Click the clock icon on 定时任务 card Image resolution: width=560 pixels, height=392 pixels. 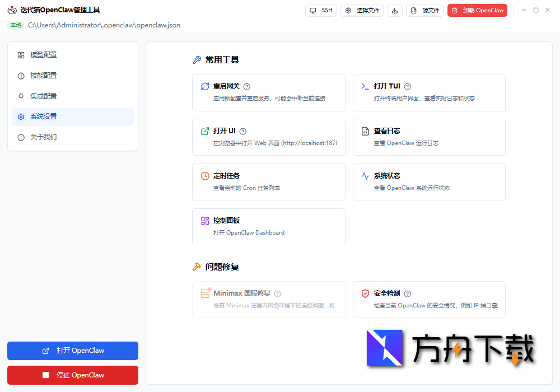coord(204,176)
